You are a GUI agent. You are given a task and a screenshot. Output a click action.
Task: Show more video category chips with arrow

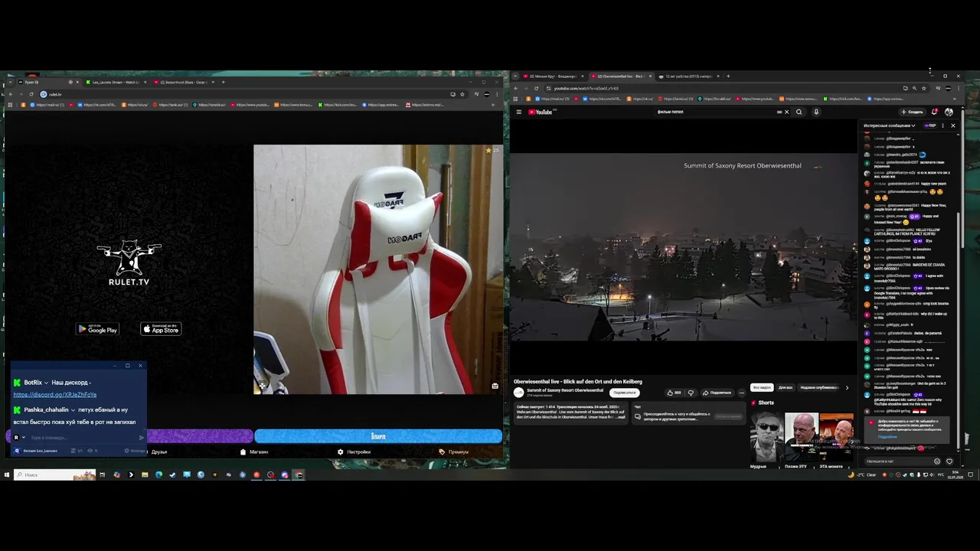(x=848, y=387)
